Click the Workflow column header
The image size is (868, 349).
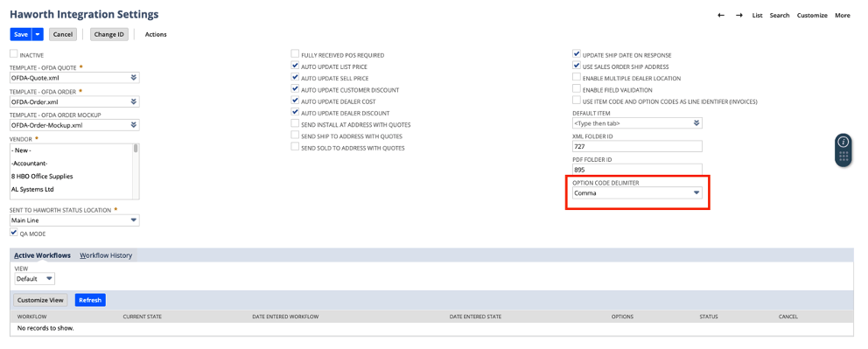(31, 317)
